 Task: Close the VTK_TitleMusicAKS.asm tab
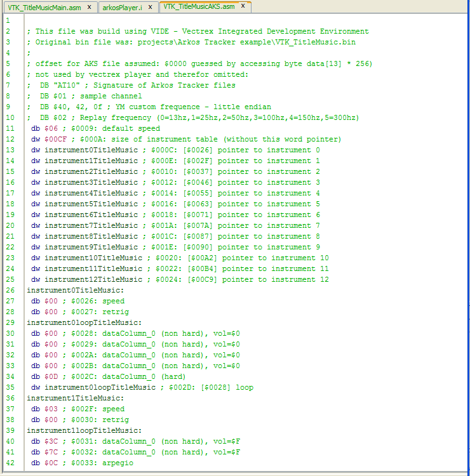(x=243, y=6)
